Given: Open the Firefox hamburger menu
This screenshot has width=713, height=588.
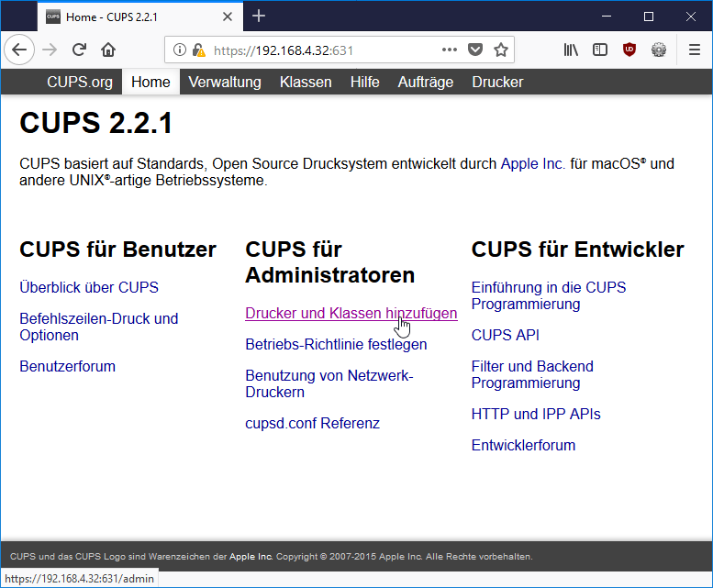Looking at the screenshot, I should click(695, 50).
